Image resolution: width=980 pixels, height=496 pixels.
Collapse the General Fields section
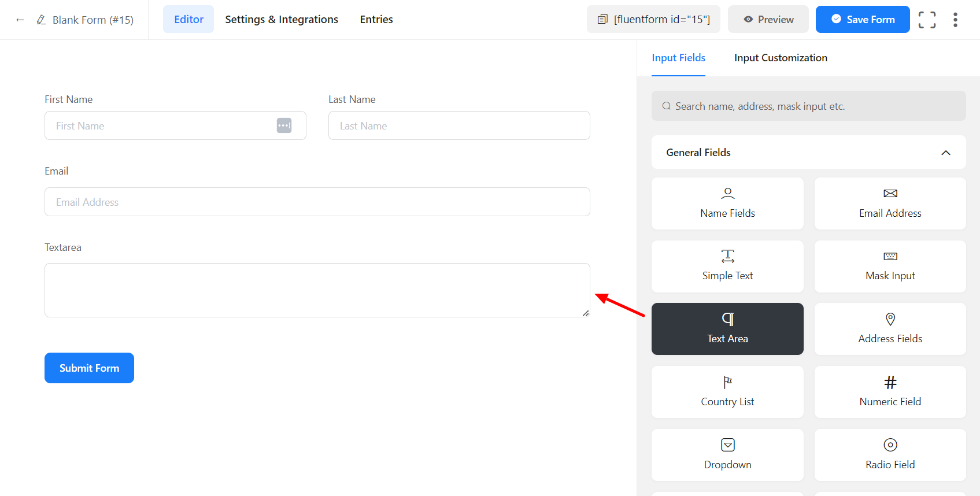pyautogui.click(x=945, y=153)
